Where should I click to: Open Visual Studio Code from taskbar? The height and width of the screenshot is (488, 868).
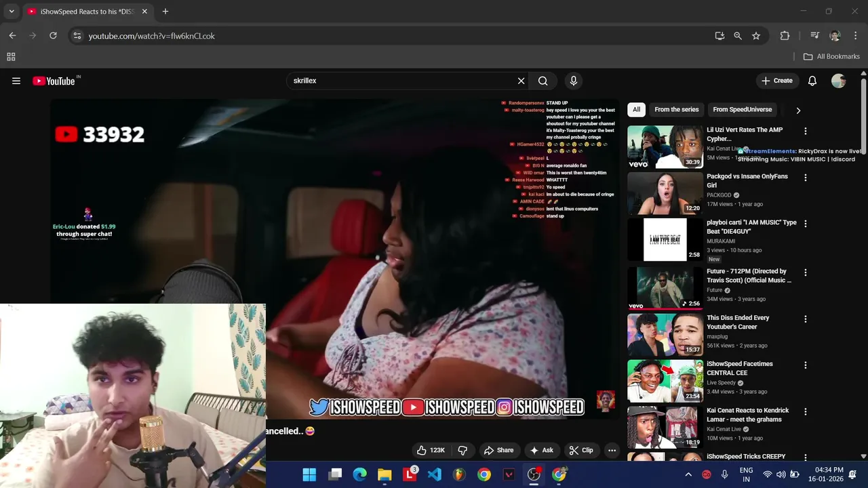tap(435, 474)
